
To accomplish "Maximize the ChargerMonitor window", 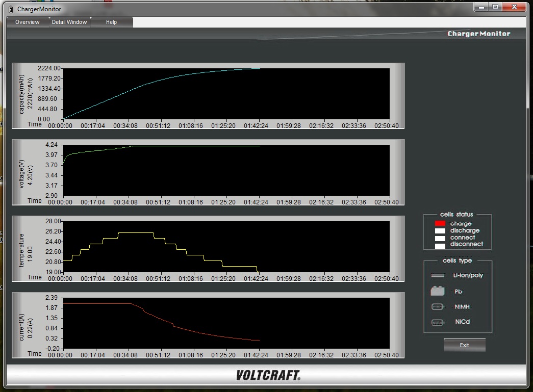I will click(x=495, y=7).
